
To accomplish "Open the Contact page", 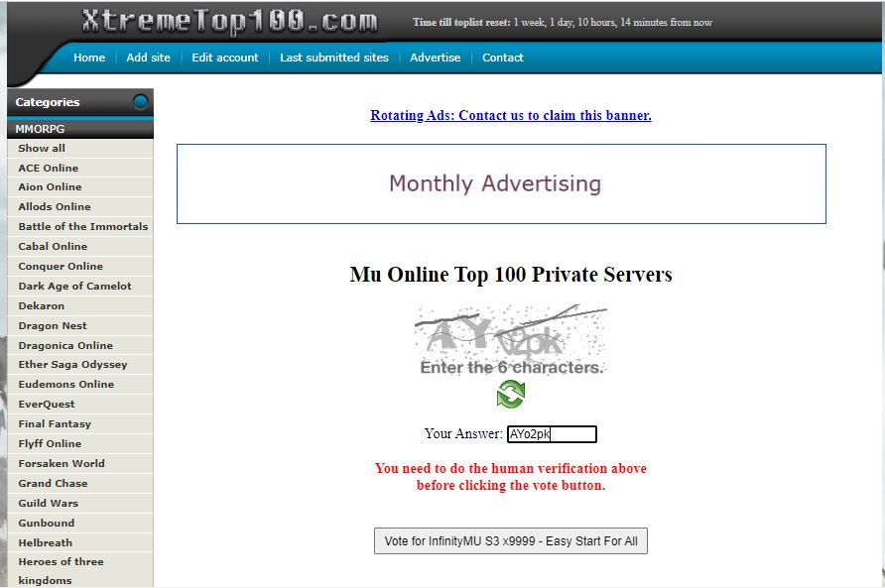I will [x=503, y=58].
